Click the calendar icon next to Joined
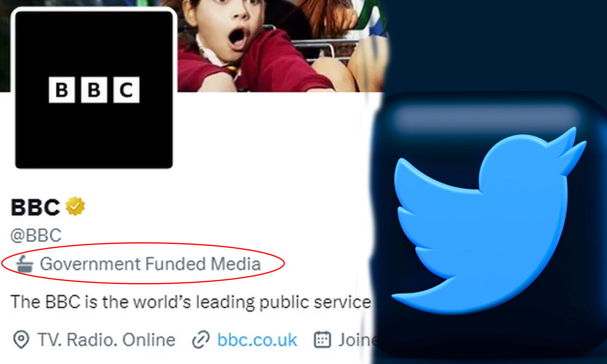Screen dimensions: 607x364 pos(323,339)
